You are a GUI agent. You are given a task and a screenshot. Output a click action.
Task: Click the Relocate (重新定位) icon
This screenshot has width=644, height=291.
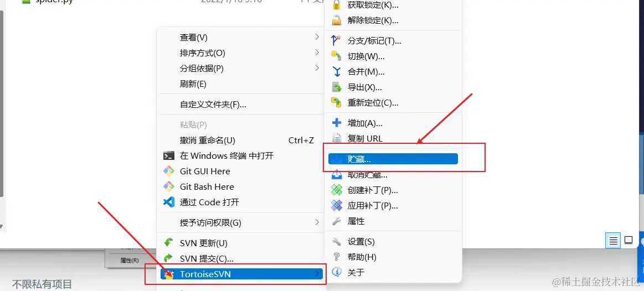(x=336, y=102)
